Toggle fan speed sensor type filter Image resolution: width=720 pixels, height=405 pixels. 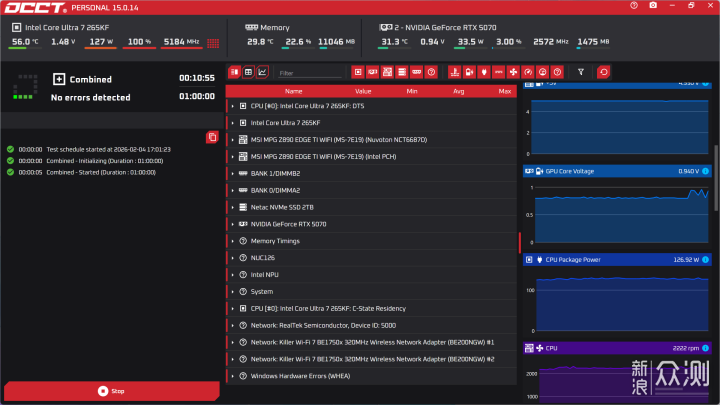513,72
